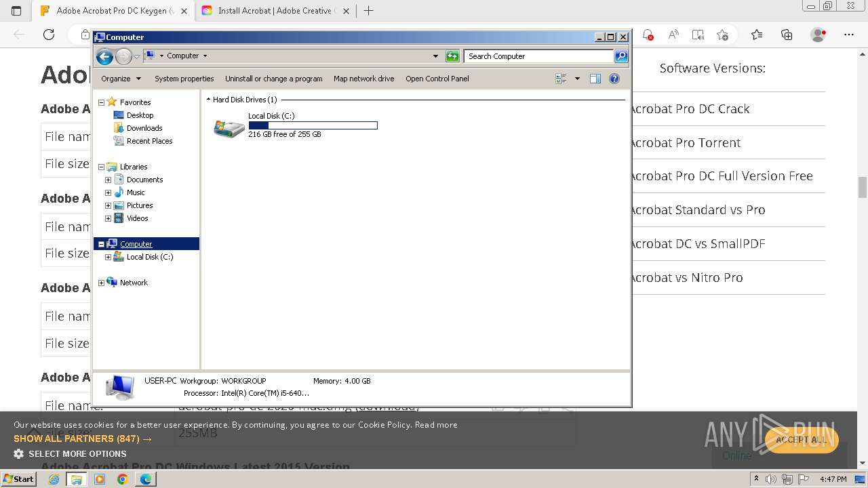Open Edge immersive reader icon
Image resolution: width=868 pixels, height=488 pixels.
[x=698, y=35]
